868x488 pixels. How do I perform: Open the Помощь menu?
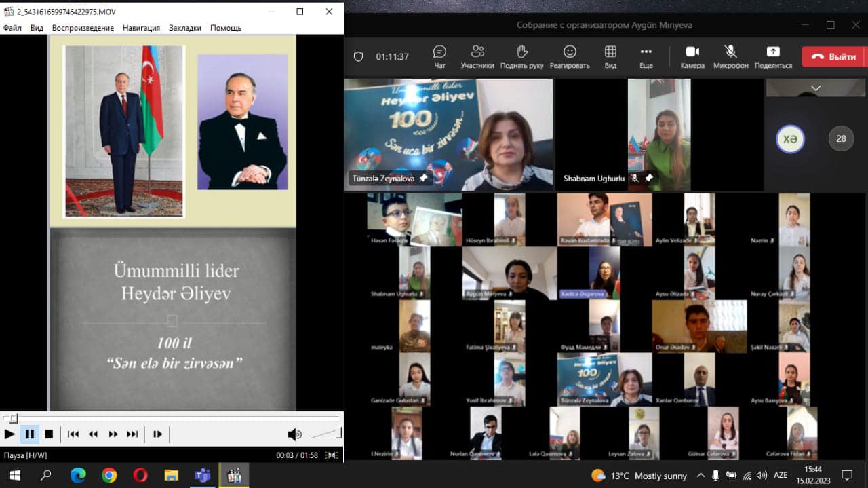(x=226, y=28)
